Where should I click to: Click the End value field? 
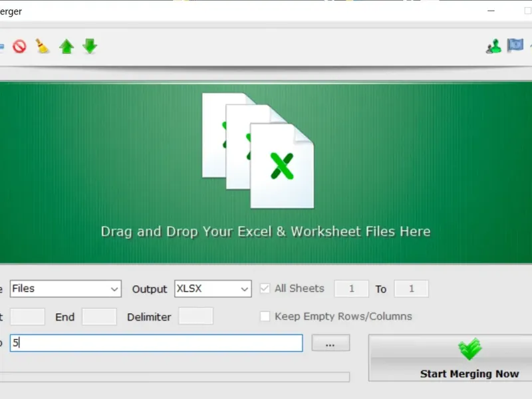point(99,317)
